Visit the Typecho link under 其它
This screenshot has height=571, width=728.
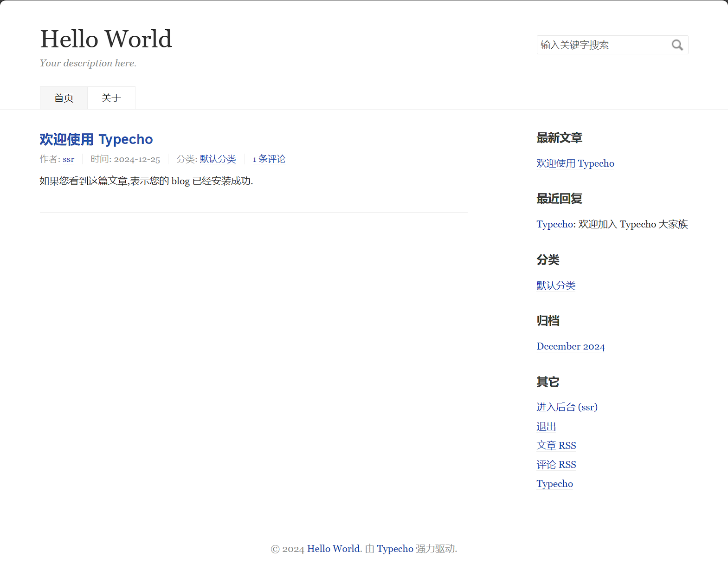click(x=554, y=484)
